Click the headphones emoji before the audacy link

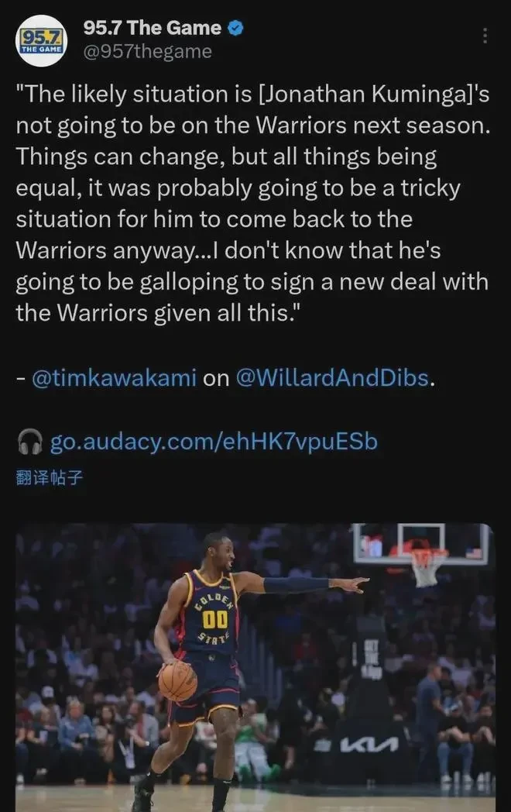pos(29,442)
